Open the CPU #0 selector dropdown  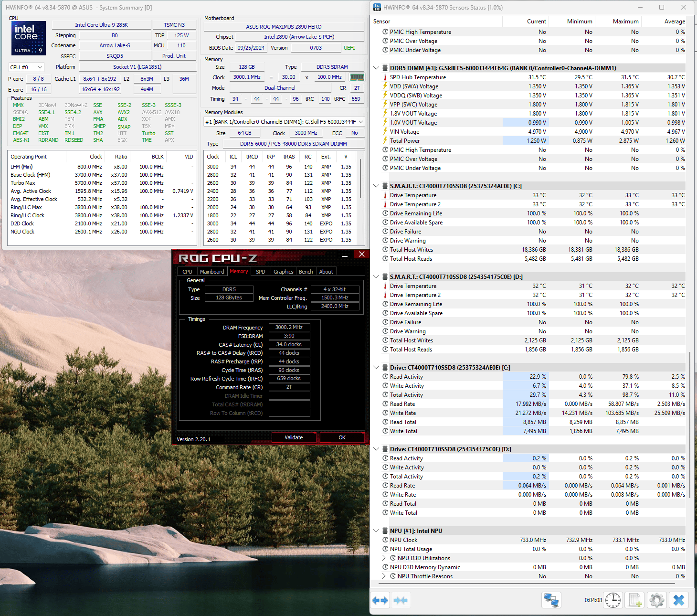point(26,67)
